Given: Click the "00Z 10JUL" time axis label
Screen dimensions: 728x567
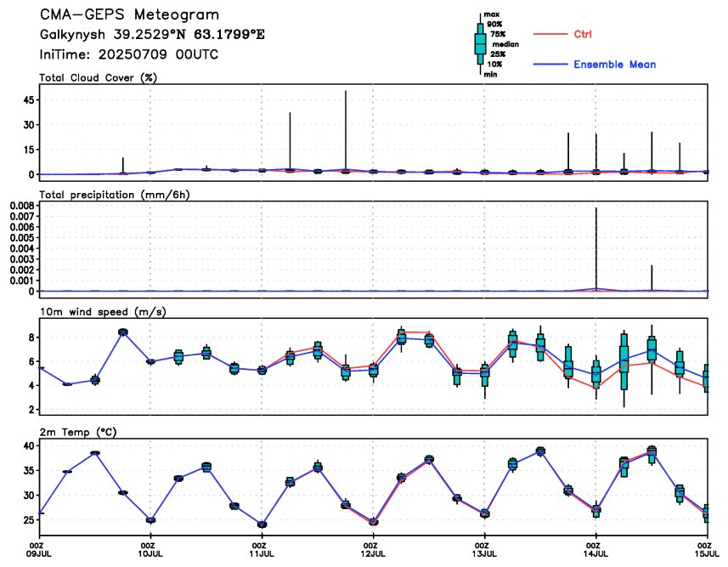Looking at the screenshot, I should coord(151,549).
